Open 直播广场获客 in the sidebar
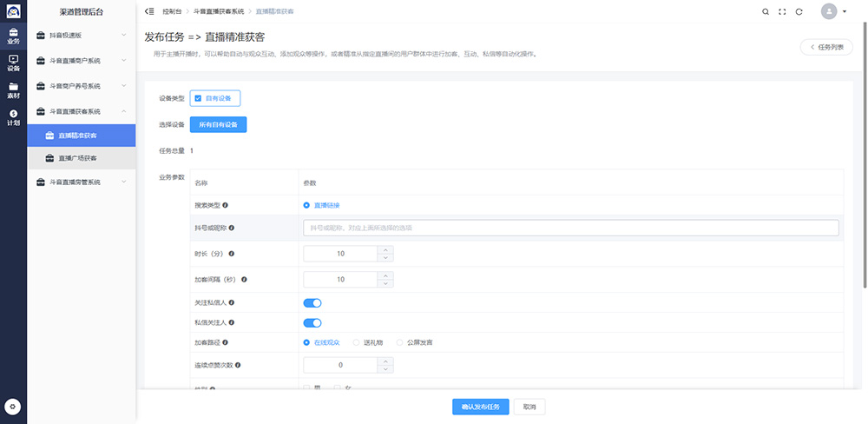This screenshot has width=868, height=424. point(77,158)
